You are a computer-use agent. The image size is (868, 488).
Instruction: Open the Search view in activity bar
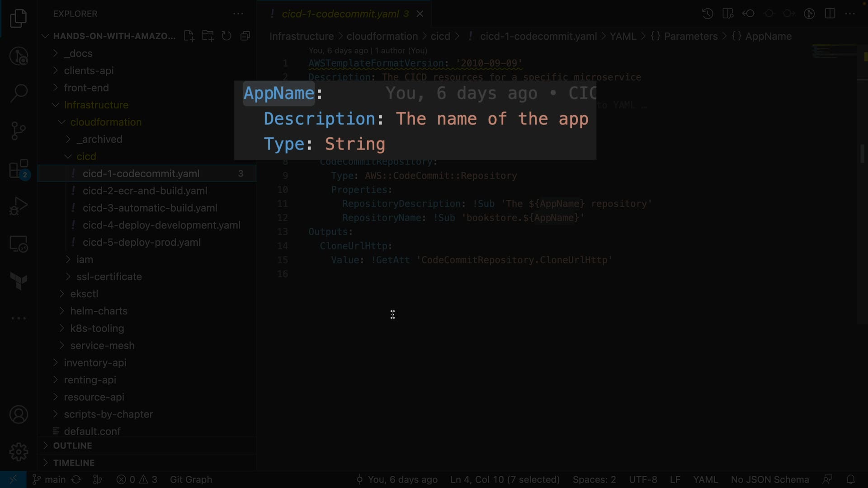19,93
